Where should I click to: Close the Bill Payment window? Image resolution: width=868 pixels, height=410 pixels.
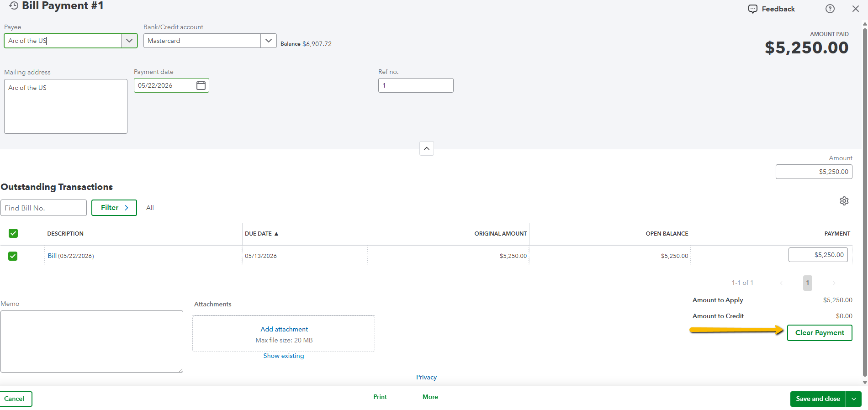tap(856, 9)
